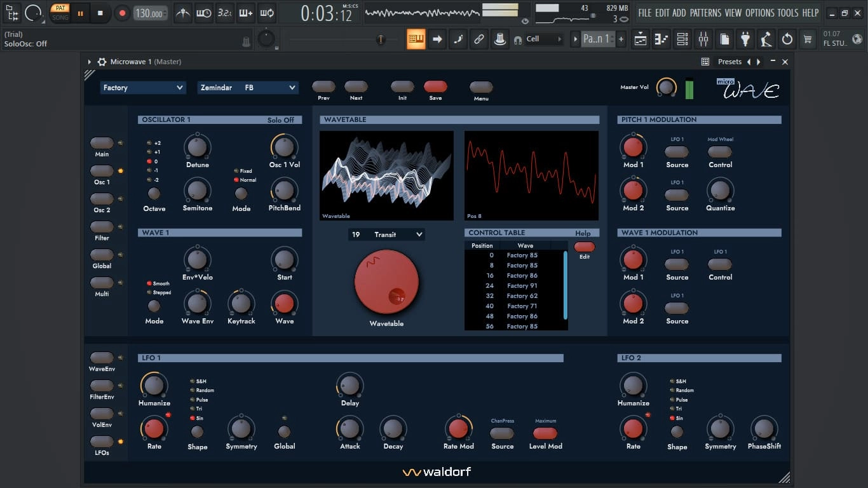Click Edit in Control Table
The image size is (868, 488).
[585, 247]
